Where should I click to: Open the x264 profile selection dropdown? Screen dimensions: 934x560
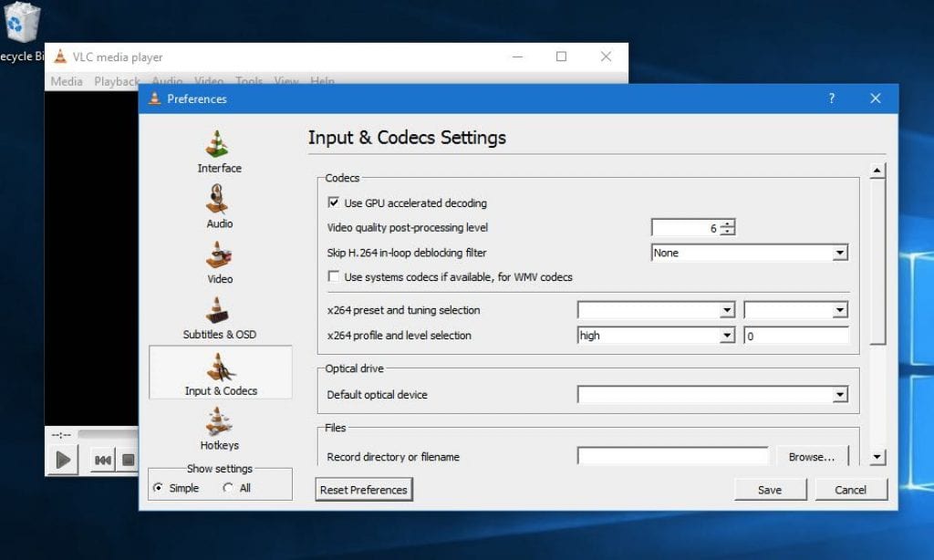tap(727, 335)
